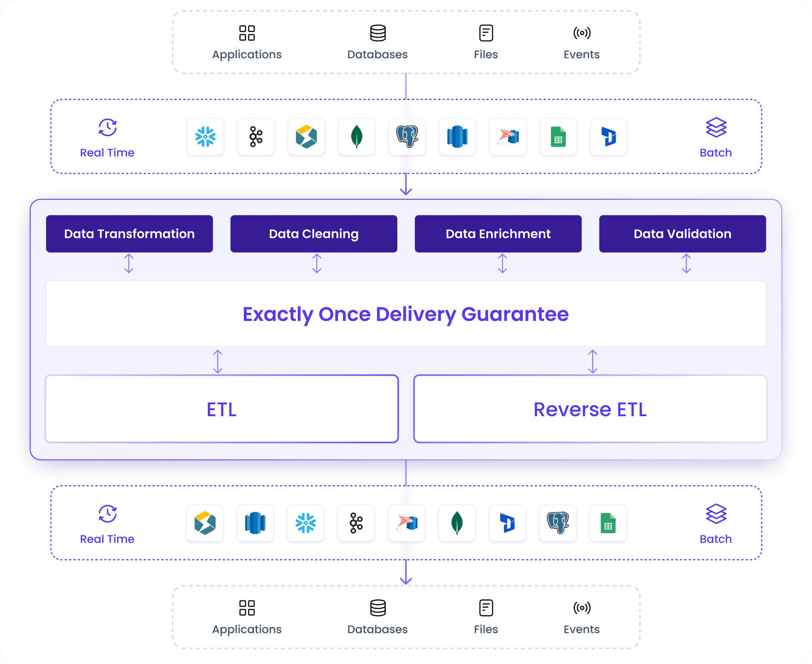The width and height of the screenshot is (812, 664).
Task: Select the Google Sheets connector
Action: pos(558,137)
